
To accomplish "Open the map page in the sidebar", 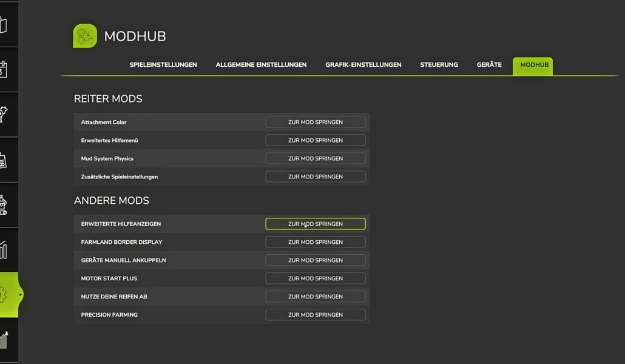I will pos(4,25).
